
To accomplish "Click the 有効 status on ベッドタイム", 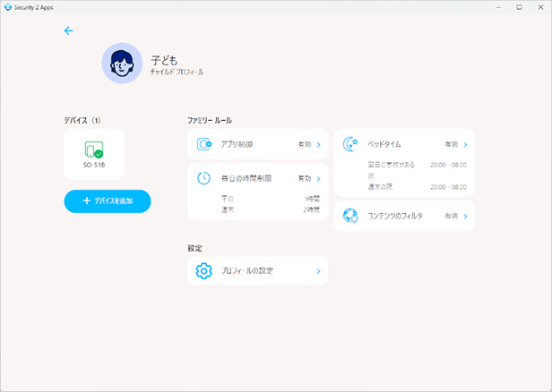I will 452,144.
